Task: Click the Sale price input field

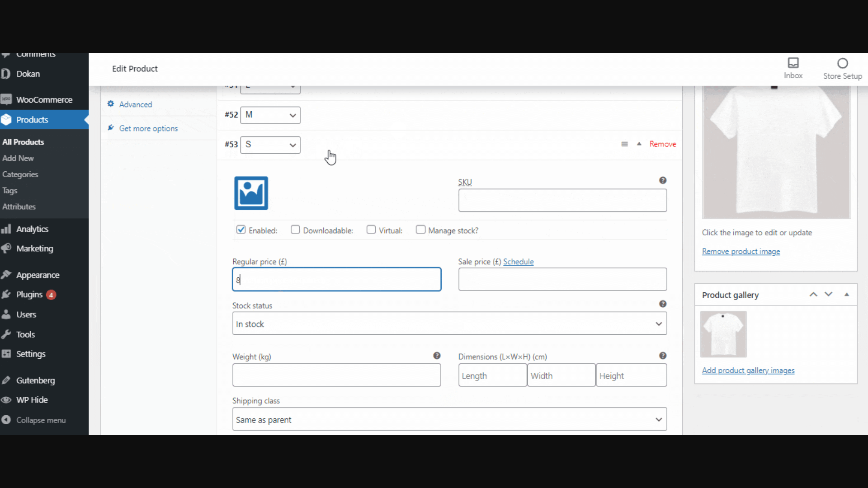Action: coord(562,279)
